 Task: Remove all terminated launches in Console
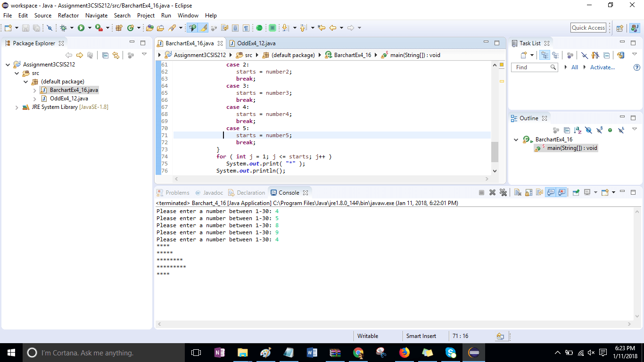[503, 192]
